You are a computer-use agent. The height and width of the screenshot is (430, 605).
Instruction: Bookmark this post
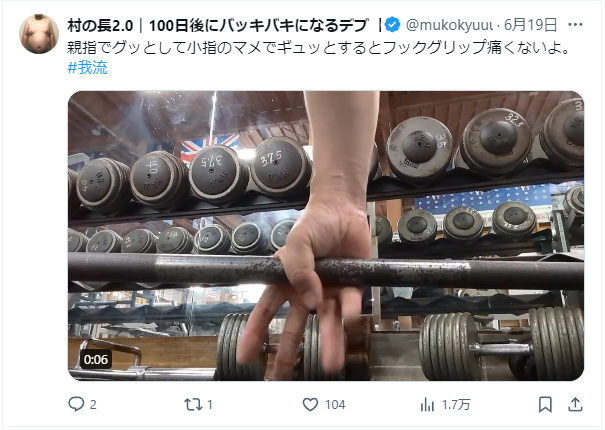click(545, 404)
